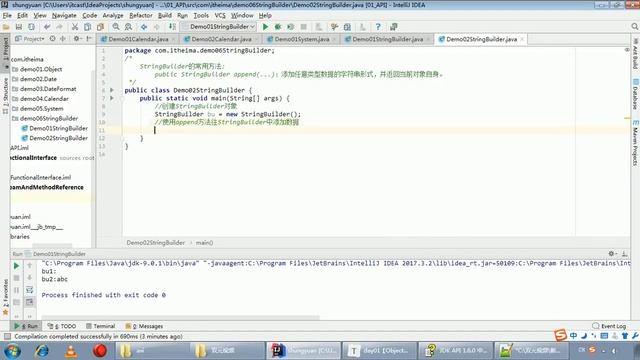This screenshot has width=640, height=360.
Task: Switch to Demo02Calendar.java tab
Action: coord(221,39)
